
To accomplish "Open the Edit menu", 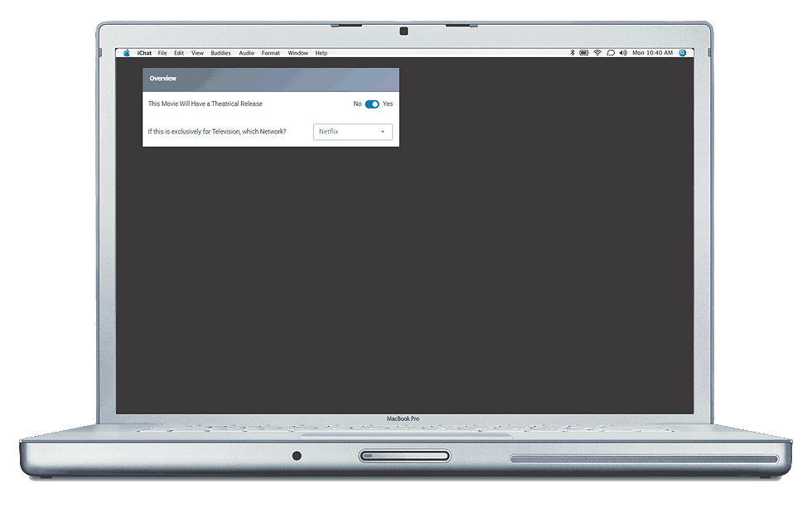I will [x=179, y=53].
